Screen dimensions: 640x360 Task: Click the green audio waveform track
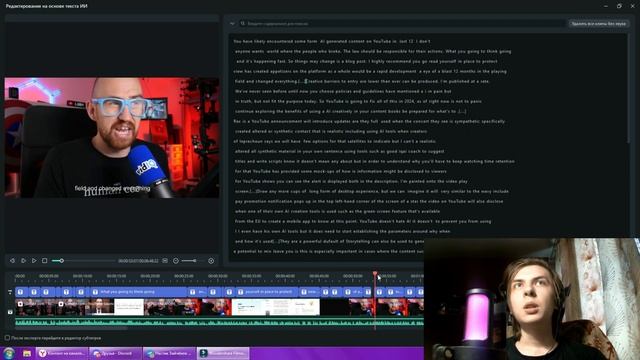(219, 322)
